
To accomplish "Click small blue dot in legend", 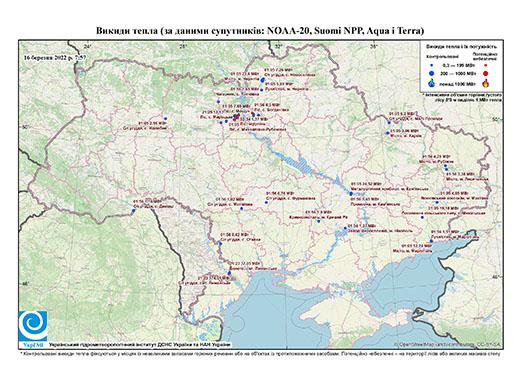I will (x=432, y=65).
